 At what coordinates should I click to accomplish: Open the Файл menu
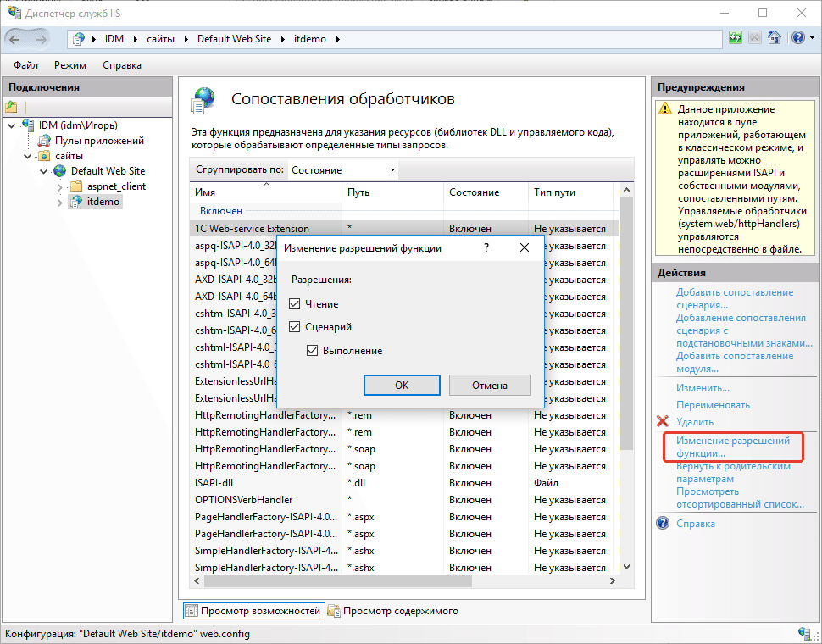coord(25,65)
